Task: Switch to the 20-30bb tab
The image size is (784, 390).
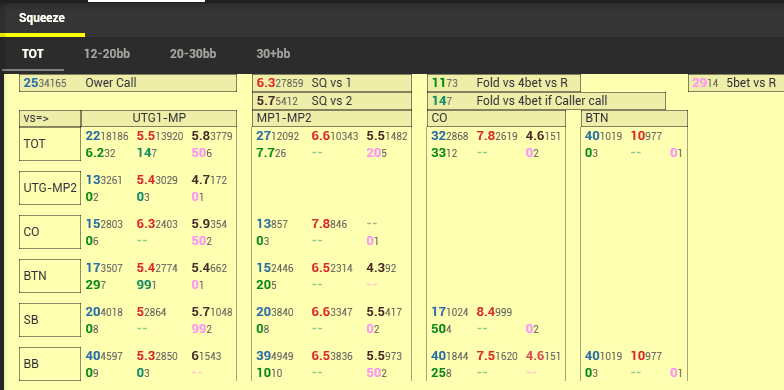Action: 193,54
